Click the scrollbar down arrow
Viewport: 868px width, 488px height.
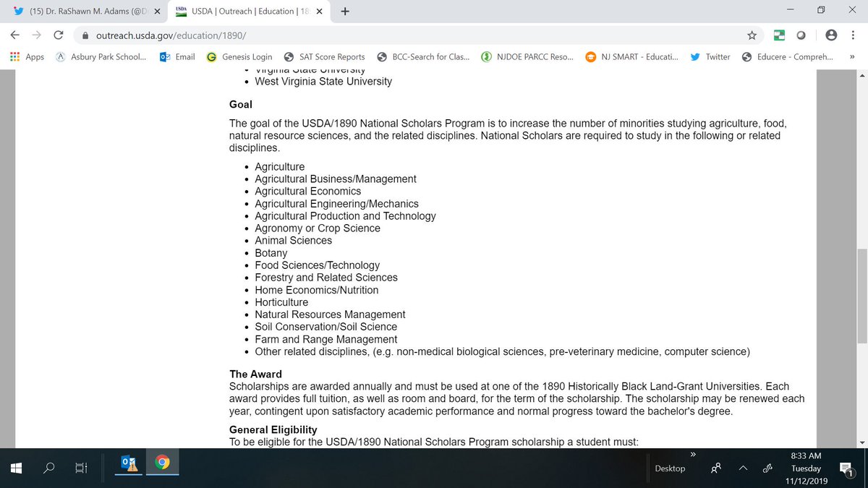[861, 442]
